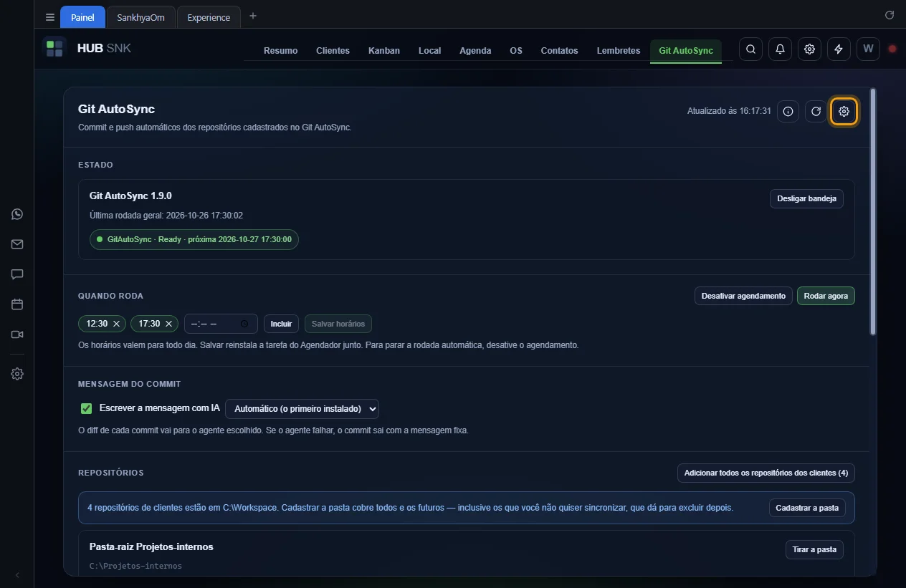The image size is (906, 588).
Task: Switch to the Painel window tab
Action: pyautogui.click(x=82, y=17)
